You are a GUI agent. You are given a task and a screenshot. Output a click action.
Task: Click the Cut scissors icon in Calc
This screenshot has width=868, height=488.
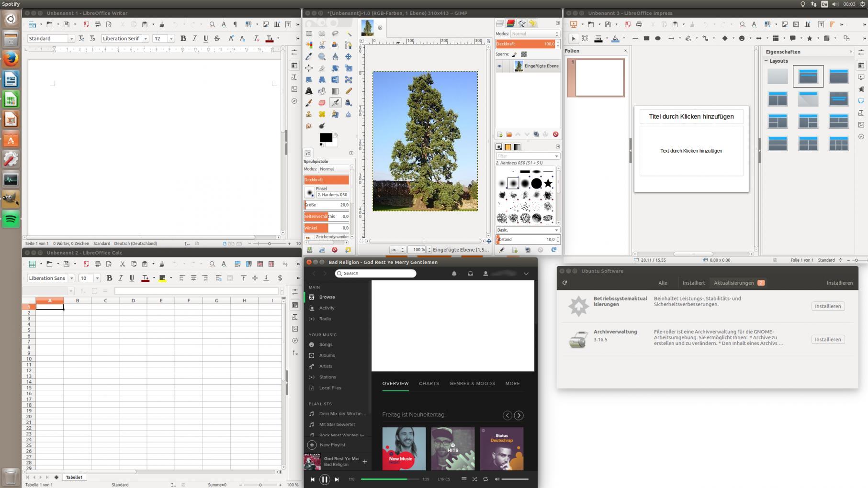123,264
